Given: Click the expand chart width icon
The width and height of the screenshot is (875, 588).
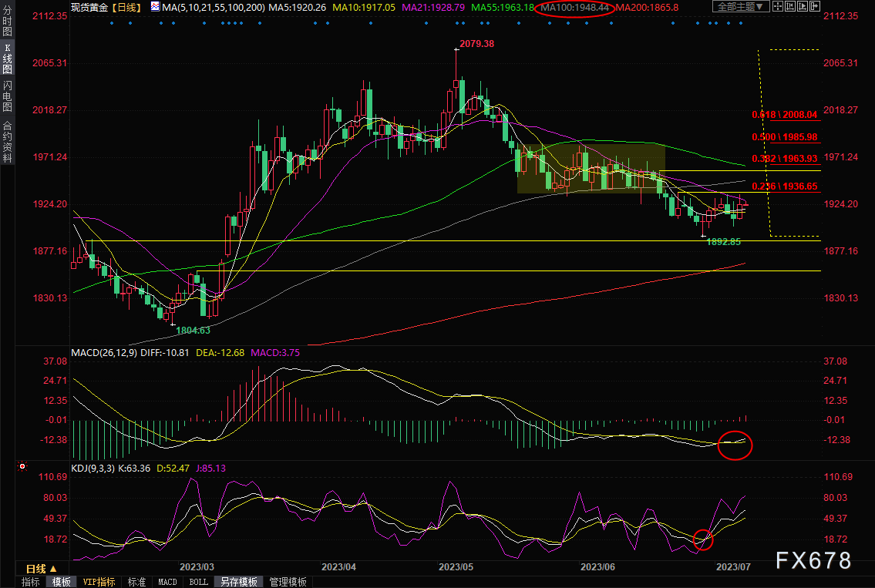Looking at the screenshot, I should click(x=815, y=7).
